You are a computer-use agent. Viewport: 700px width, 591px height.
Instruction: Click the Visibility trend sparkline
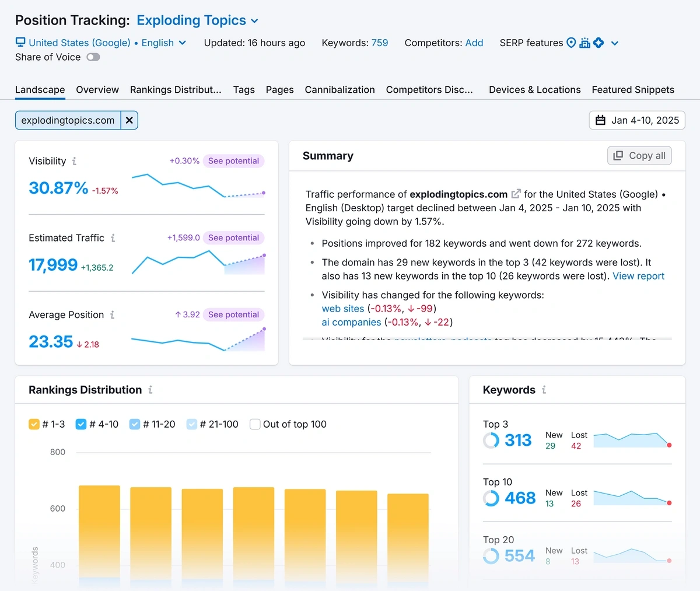198,186
